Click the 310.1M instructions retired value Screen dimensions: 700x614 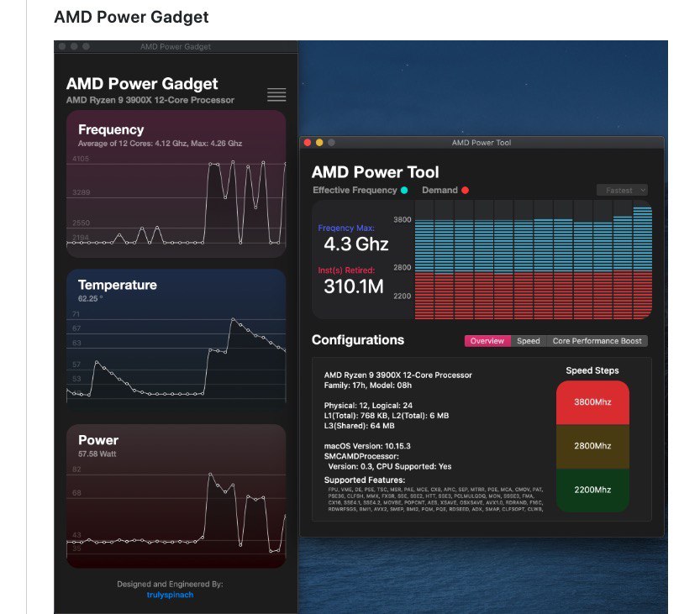tap(354, 286)
